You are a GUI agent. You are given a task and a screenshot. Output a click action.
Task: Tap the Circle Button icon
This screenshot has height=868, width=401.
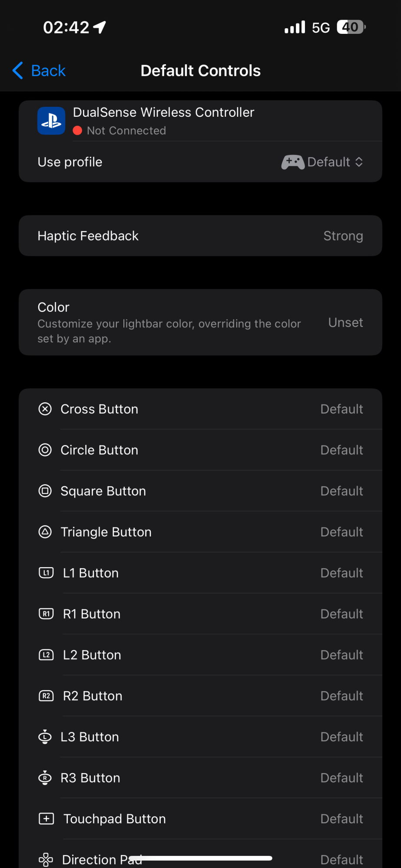click(45, 450)
